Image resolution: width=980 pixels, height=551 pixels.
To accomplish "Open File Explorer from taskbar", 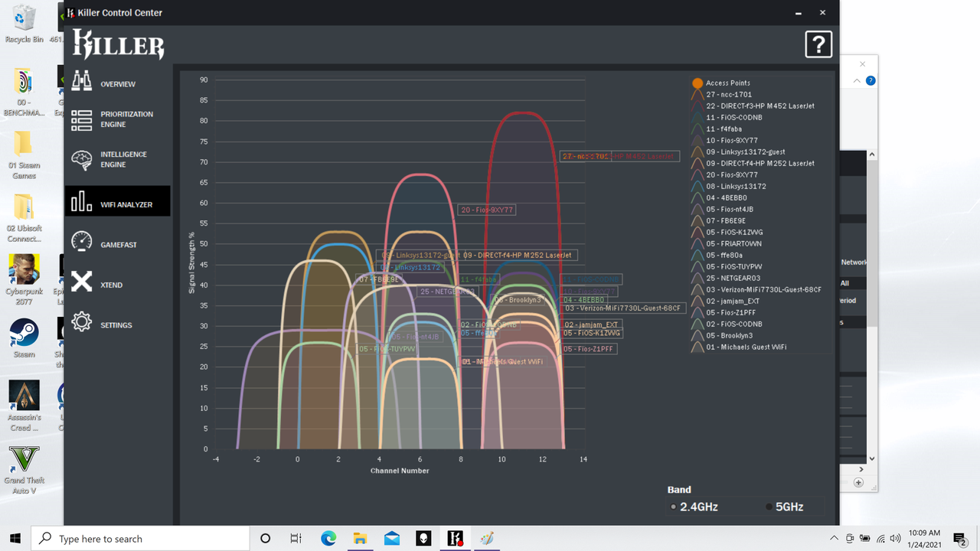I will pyautogui.click(x=360, y=539).
